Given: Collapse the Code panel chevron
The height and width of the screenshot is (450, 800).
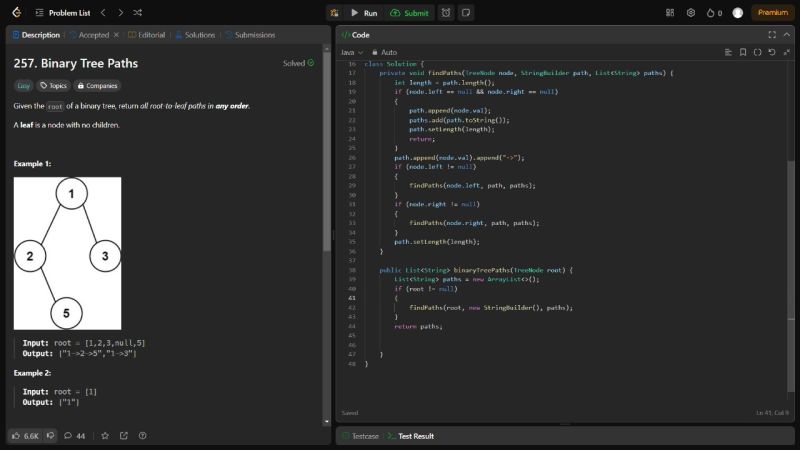Looking at the screenshot, I should [787, 35].
